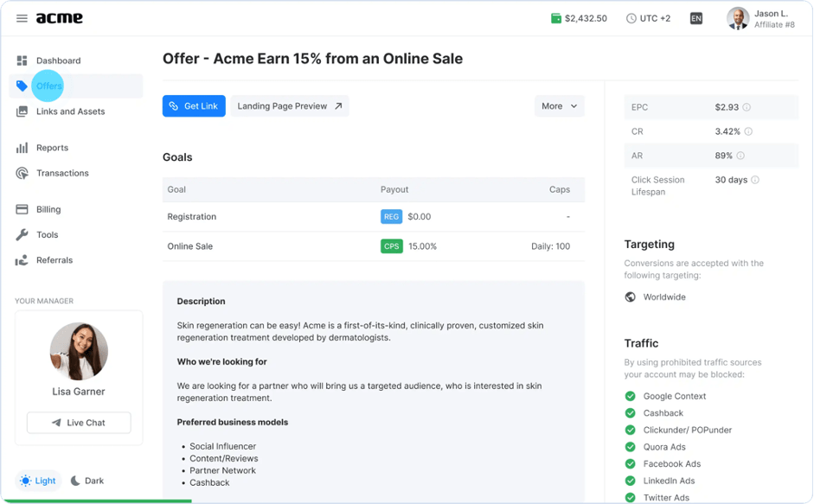
Task: Click the Lisa Garner name
Action: (x=79, y=392)
